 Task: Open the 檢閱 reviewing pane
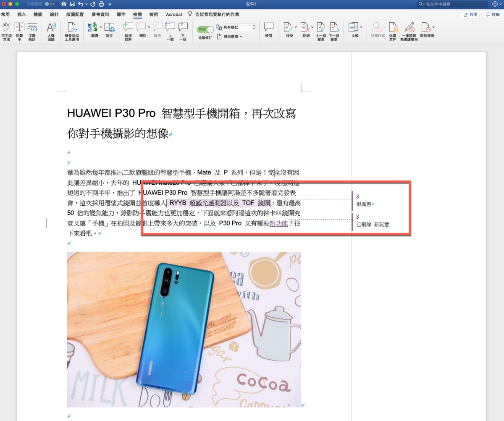point(268,30)
